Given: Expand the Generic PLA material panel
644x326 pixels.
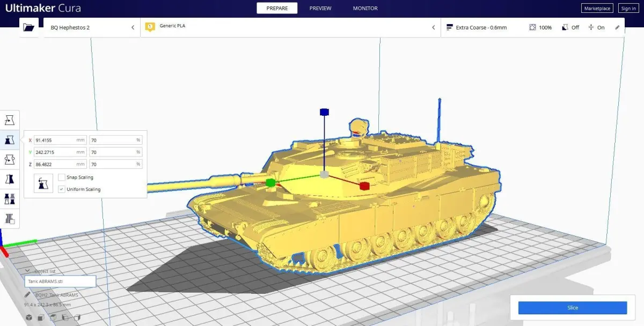Looking at the screenshot, I should (290, 27).
